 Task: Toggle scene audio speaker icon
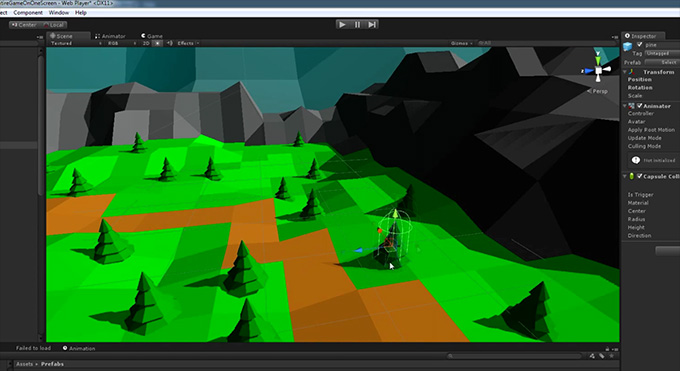point(170,43)
